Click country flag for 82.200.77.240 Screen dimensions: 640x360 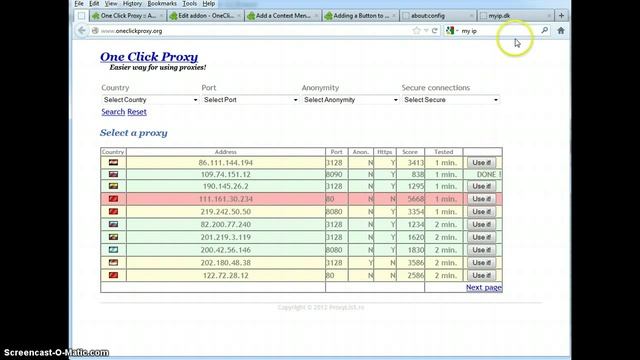(113, 224)
